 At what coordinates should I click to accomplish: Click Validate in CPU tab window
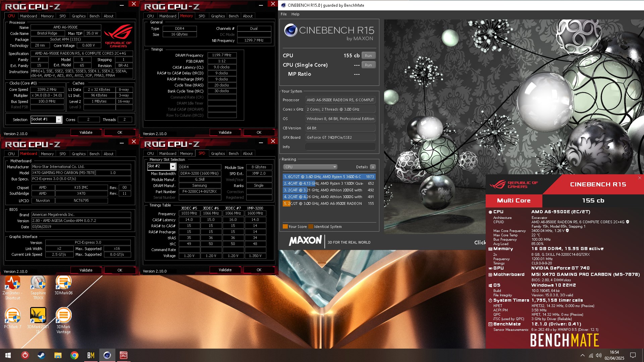86,132
